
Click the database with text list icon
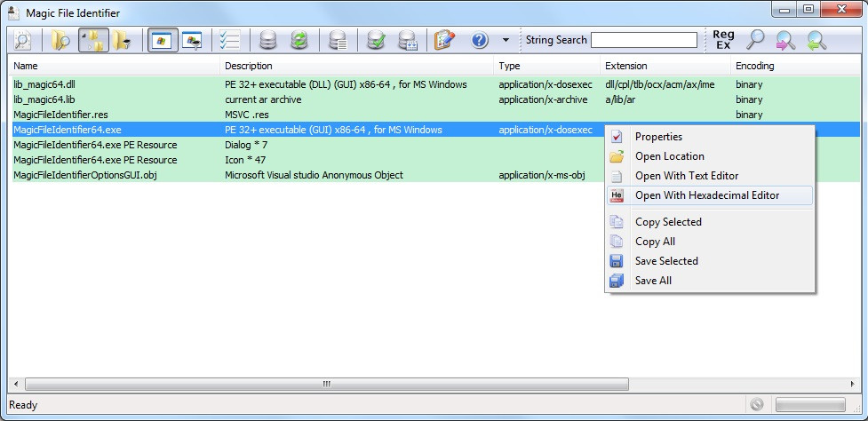pos(337,40)
